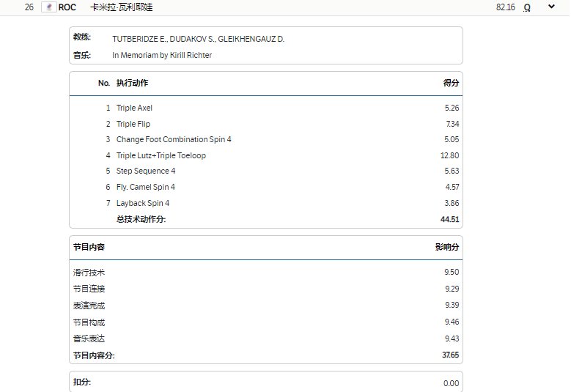571x392 pixels.
Task: Click transitions score 9.29
Action: (x=452, y=289)
